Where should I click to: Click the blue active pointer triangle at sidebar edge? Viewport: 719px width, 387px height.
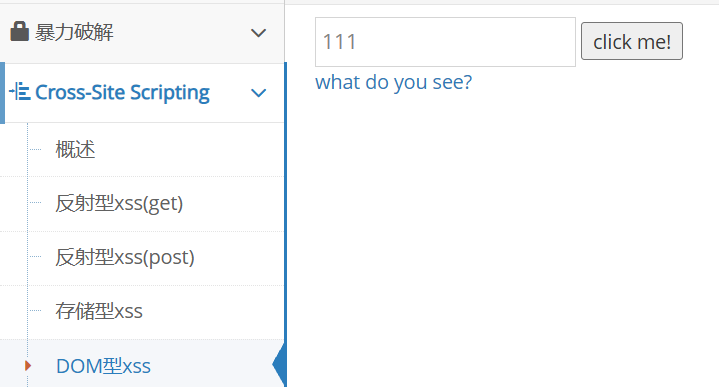tap(279, 365)
